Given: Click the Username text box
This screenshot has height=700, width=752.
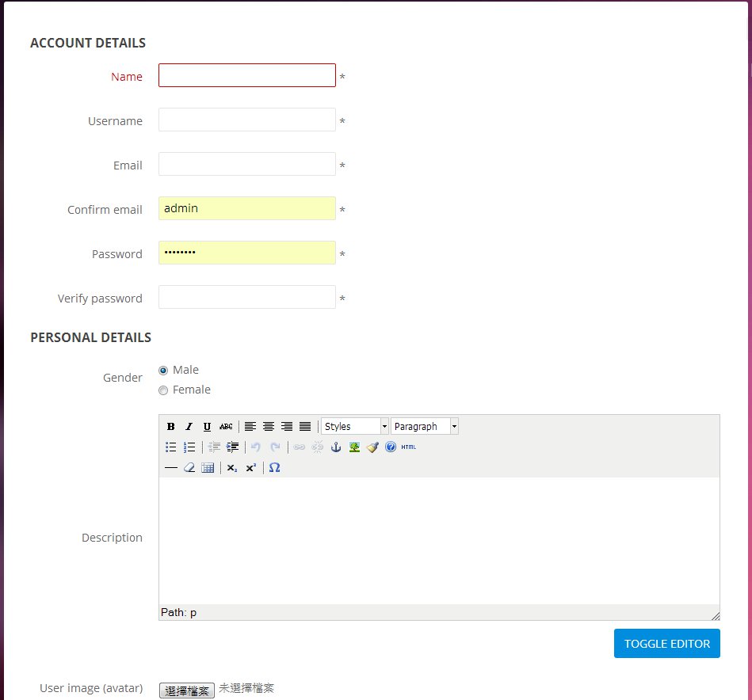Looking at the screenshot, I should coord(247,120).
